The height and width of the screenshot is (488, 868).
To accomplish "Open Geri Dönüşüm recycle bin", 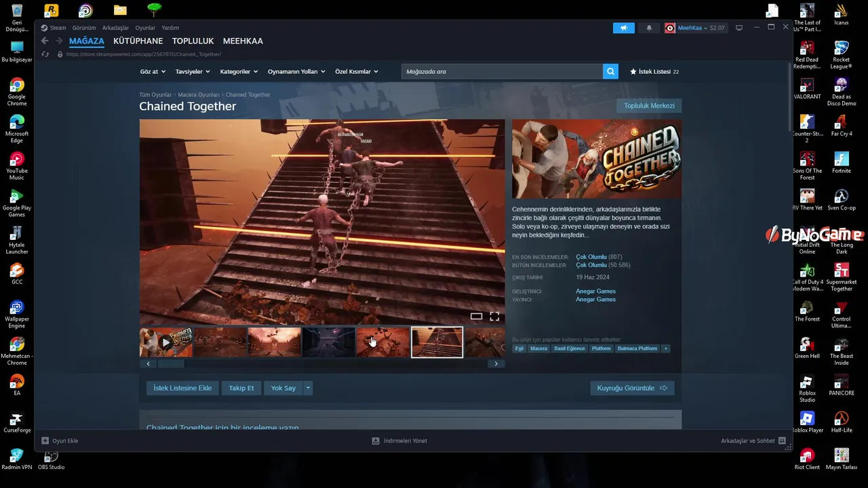I will [x=17, y=18].
